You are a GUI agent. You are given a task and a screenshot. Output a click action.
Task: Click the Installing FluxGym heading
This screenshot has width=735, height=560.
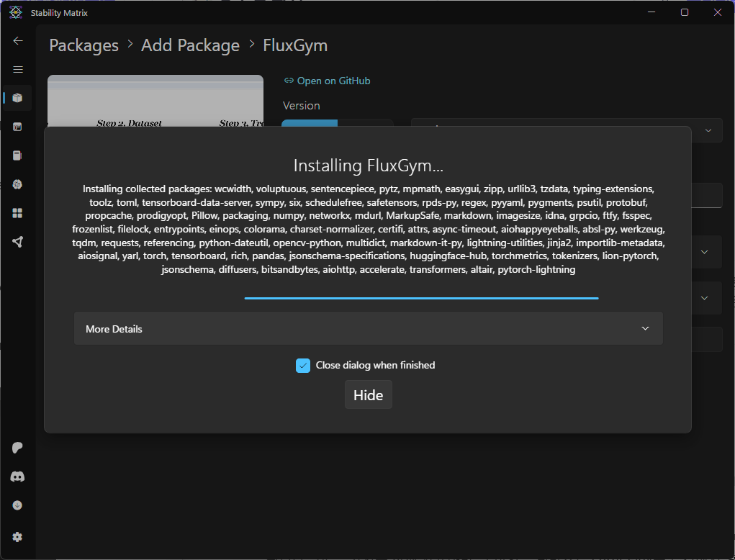tap(369, 166)
